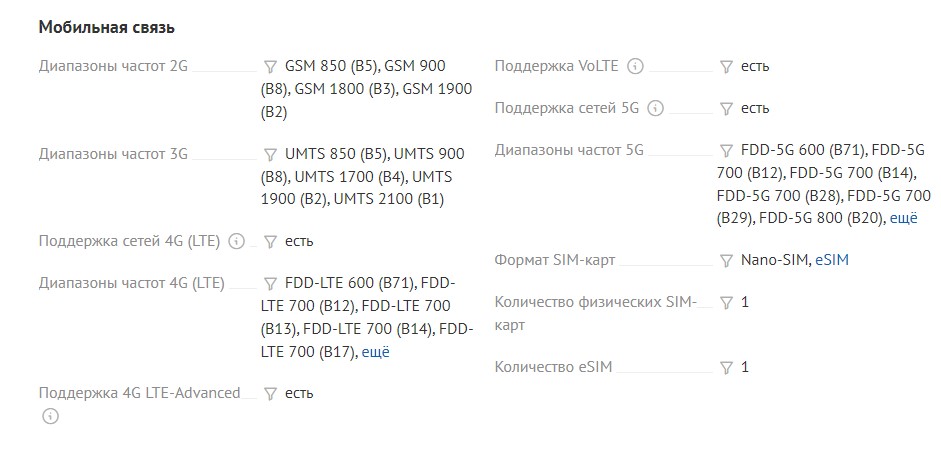This screenshot has width=941, height=450.
Task: Click the filter icon for 2G frequency bands
Action: pos(270,67)
